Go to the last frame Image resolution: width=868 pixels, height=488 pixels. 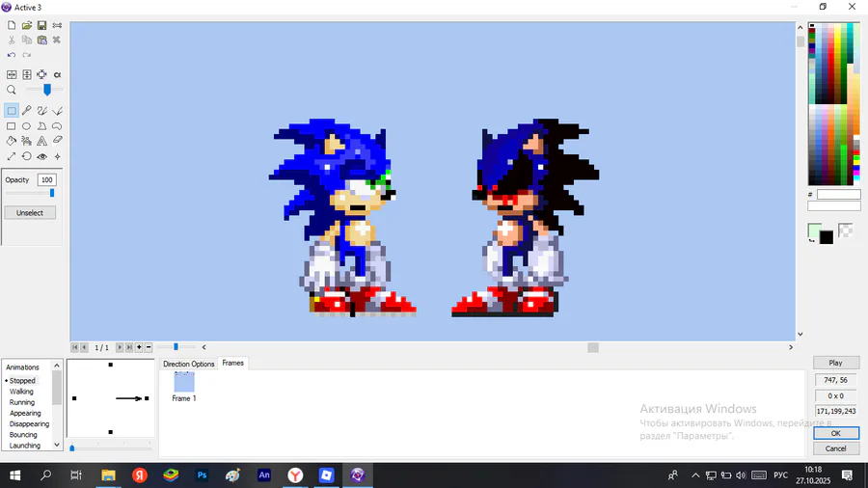click(x=129, y=347)
